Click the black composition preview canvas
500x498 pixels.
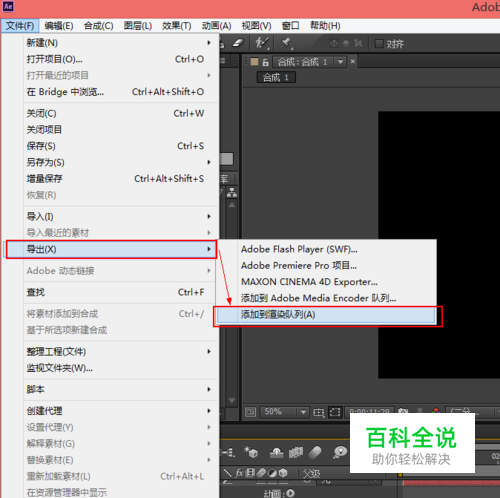pyautogui.click(x=439, y=245)
